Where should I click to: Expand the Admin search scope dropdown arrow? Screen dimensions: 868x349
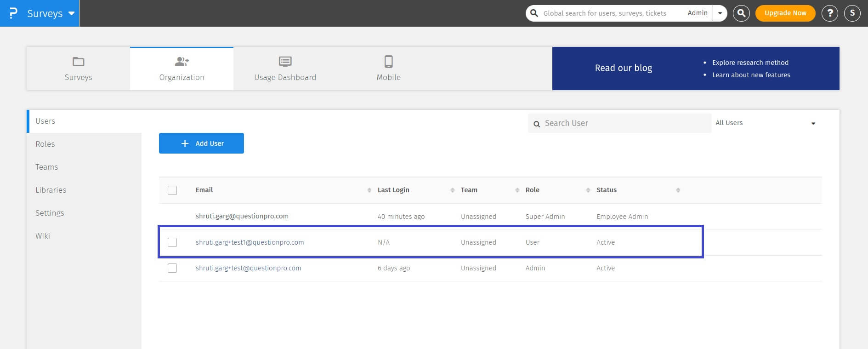coord(720,13)
